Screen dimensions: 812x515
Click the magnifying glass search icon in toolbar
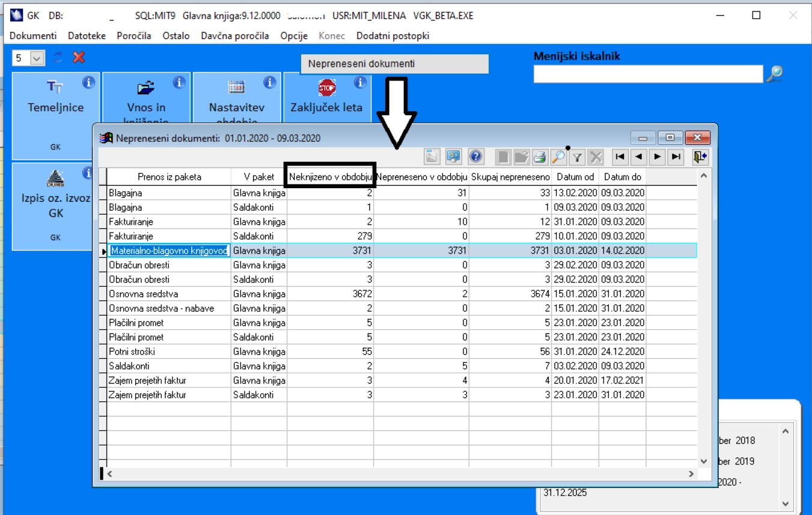(x=558, y=157)
